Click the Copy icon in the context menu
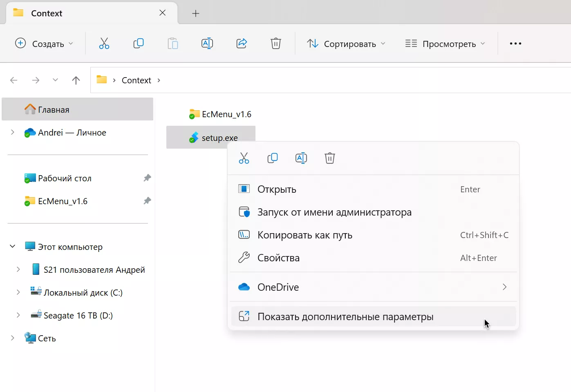571x392 pixels. coord(273,158)
